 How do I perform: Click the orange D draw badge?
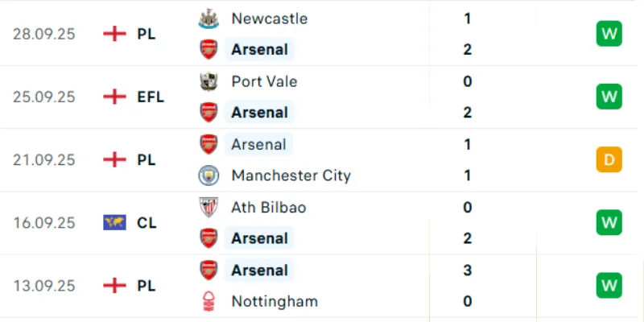(x=609, y=159)
